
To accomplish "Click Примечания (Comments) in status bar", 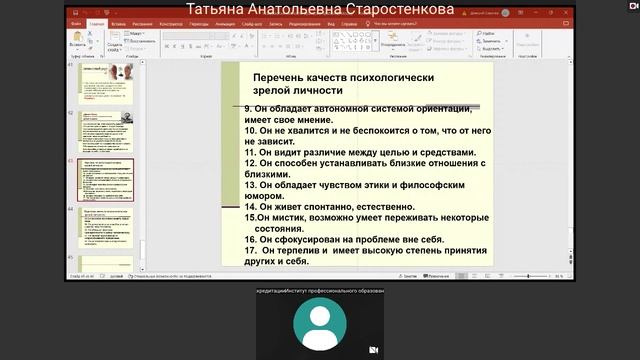I will (436, 276).
